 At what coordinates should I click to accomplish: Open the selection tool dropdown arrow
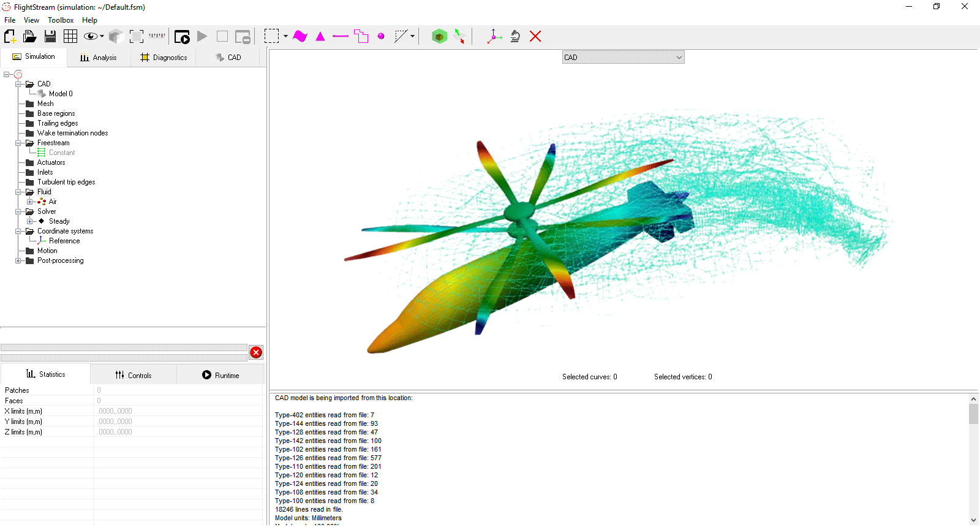(285, 36)
